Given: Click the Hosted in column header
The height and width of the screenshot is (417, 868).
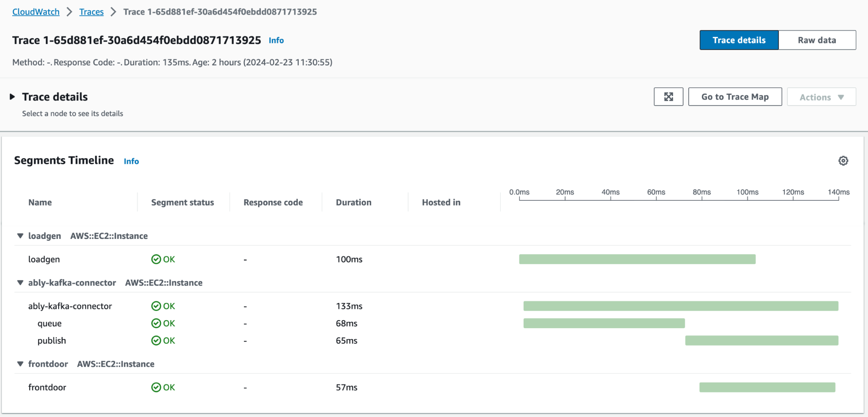Looking at the screenshot, I should (x=441, y=202).
